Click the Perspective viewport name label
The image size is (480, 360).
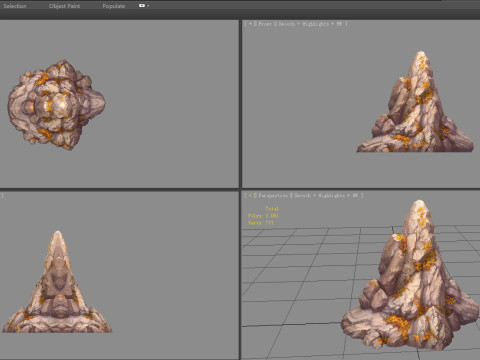273,196
